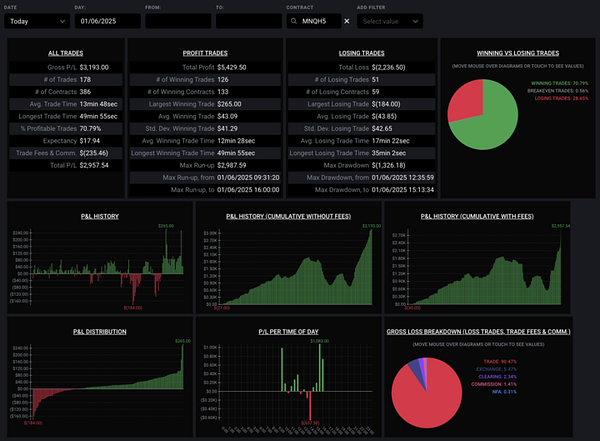Click the Winning vs Losing Trades title
600x441 pixels.
click(518, 53)
